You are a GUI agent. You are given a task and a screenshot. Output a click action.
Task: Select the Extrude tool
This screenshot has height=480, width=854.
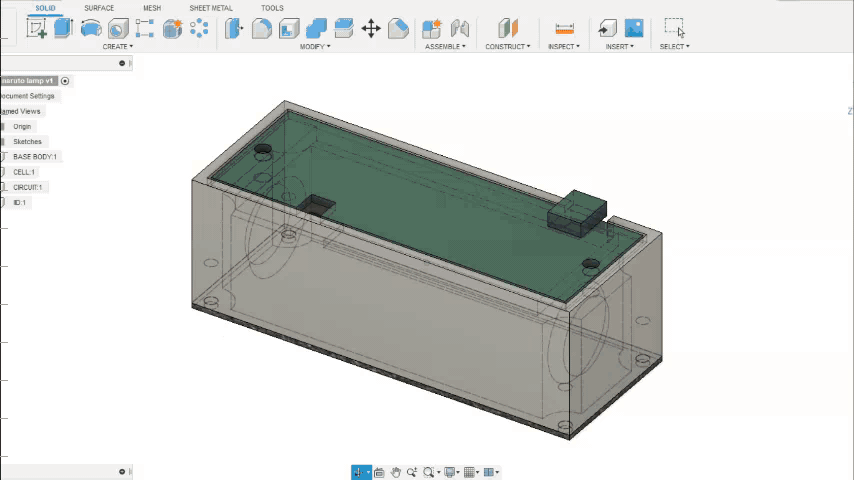point(64,28)
